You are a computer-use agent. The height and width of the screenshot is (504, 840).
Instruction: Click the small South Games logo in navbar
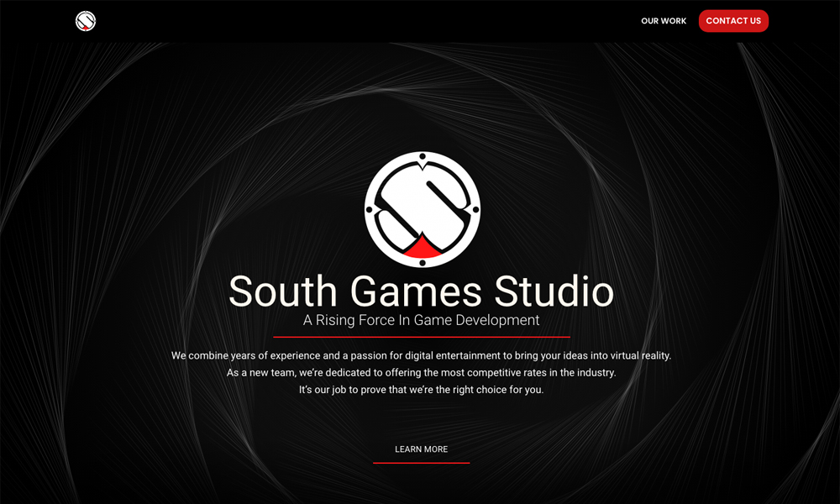coord(86,21)
